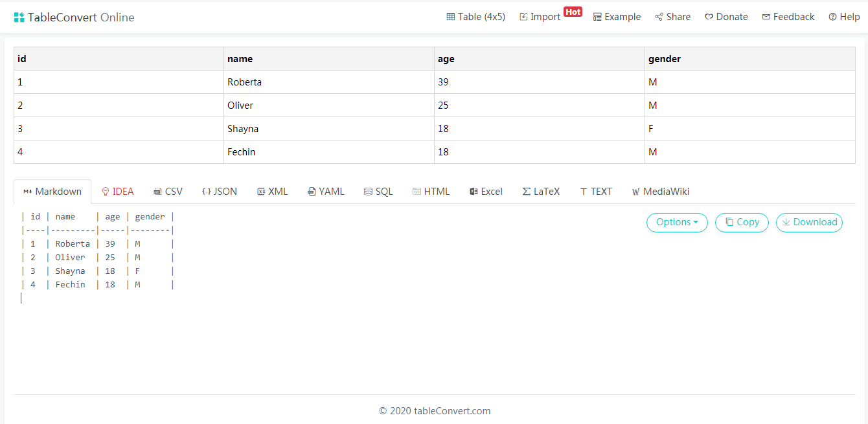Viewport: 868px width, 424px height.
Task: Download the converted table
Action: pyautogui.click(x=809, y=222)
